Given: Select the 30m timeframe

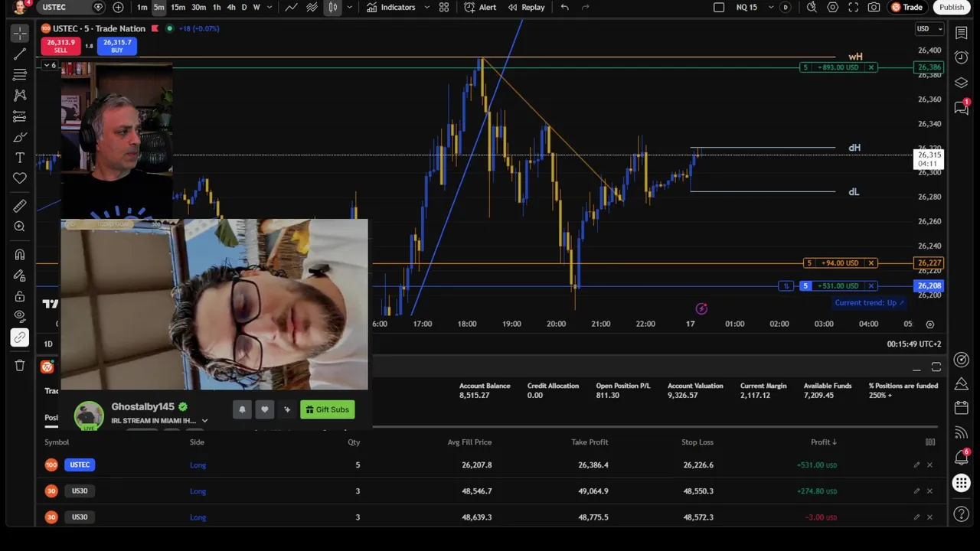Looking at the screenshot, I should point(198,7).
